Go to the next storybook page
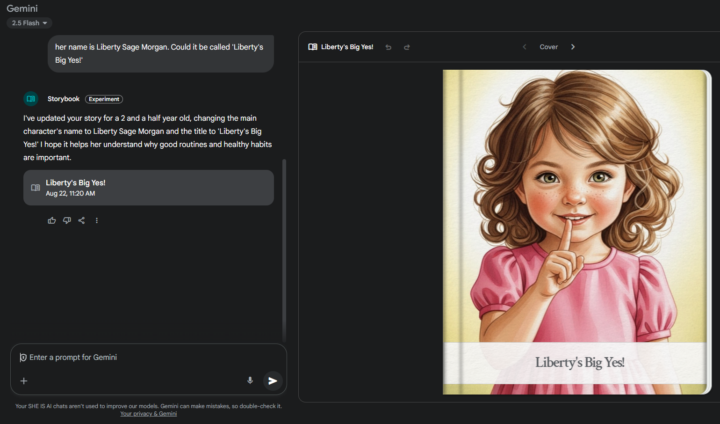 pos(573,47)
